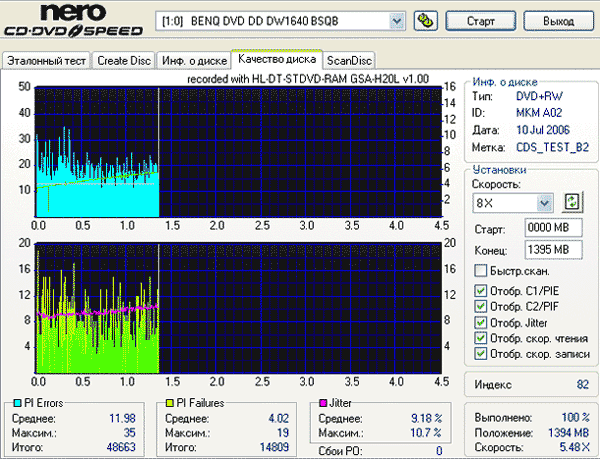The width and height of the screenshot is (600, 459).
Task: Click the yellow PI Failures color swatch
Action: (x=172, y=402)
